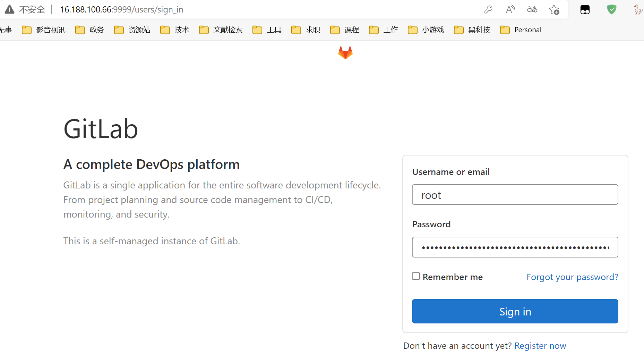Click 'This is a self-managed instance' text
Viewport: 644px width, 355px height.
point(152,241)
